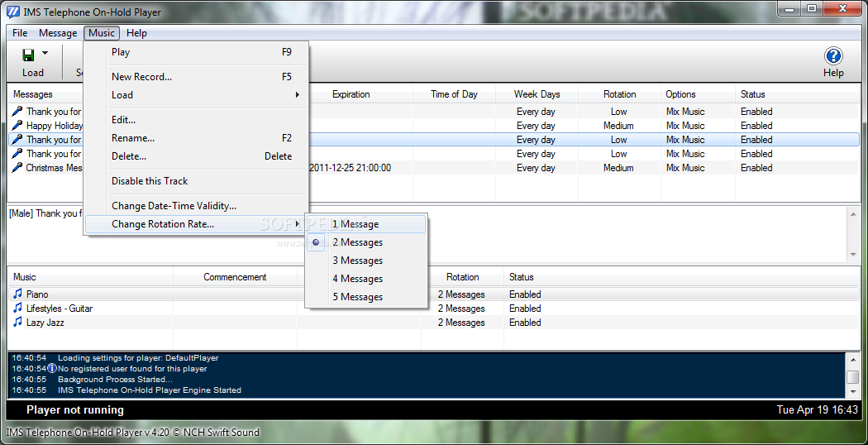Select 3 Messages rotation rate
This screenshot has height=445, width=868.
tap(366, 261)
